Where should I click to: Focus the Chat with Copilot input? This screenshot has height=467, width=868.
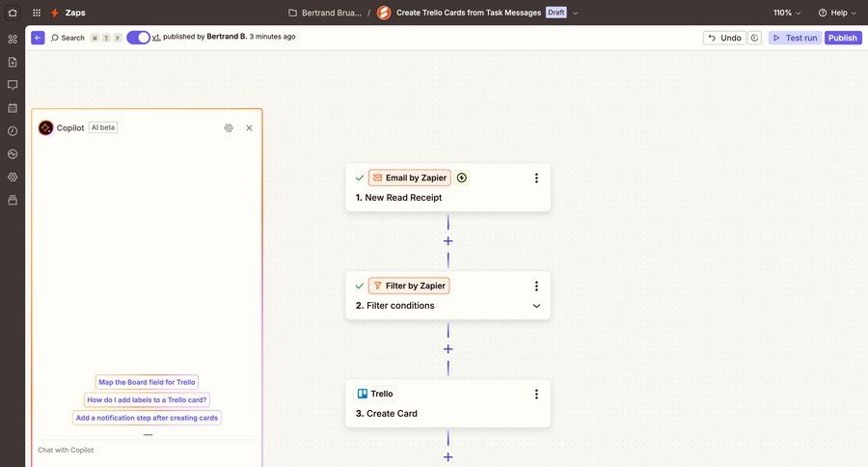click(x=147, y=450)
